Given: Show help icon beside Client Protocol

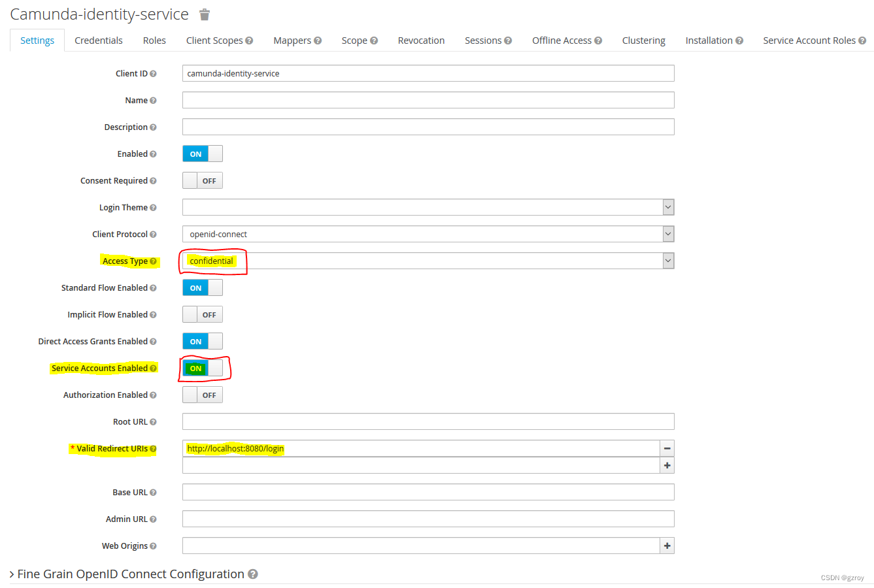Looking at the screenshot, I should (153, 235).
